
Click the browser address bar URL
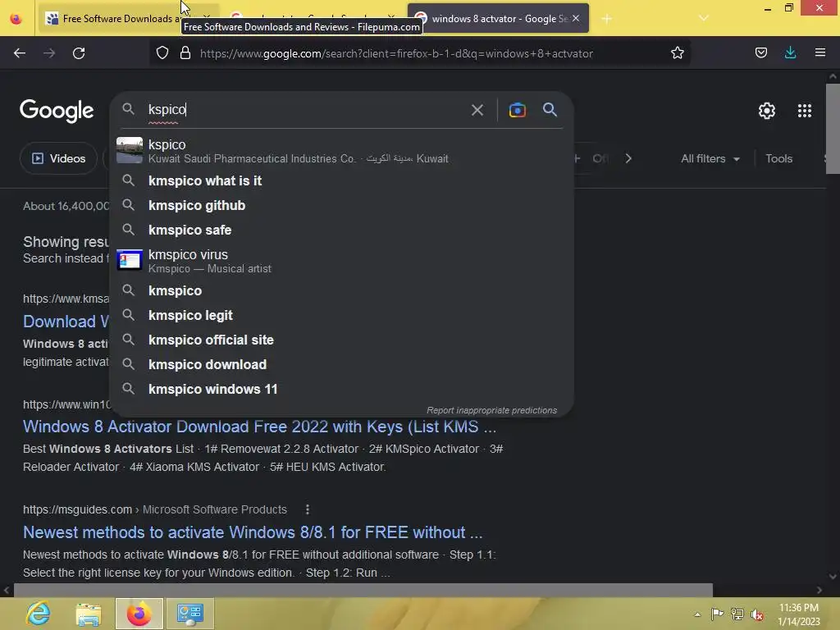click(x=396, y=53)
